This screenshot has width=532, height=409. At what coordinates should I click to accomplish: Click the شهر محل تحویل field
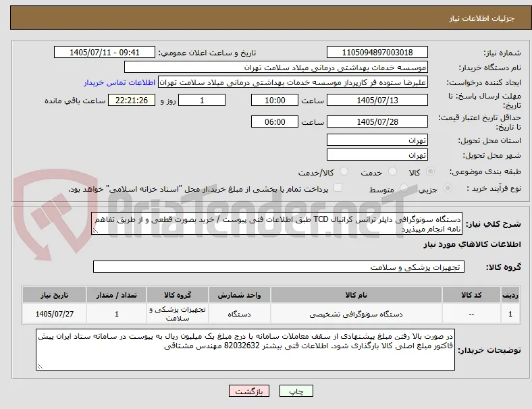(x=377, y=155)
